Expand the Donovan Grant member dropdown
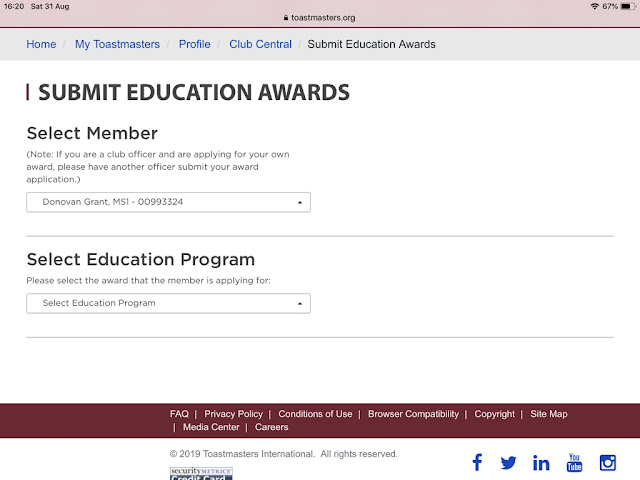Screen dimensions: 640x480 [168, 202]
